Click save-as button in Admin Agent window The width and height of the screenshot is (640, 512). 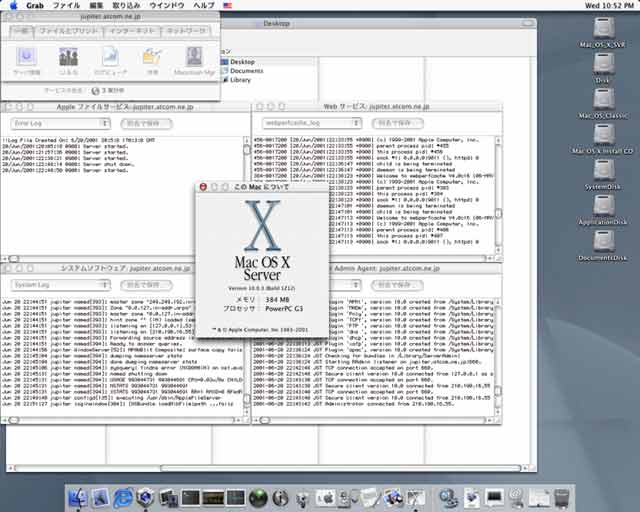coord(397,285)
